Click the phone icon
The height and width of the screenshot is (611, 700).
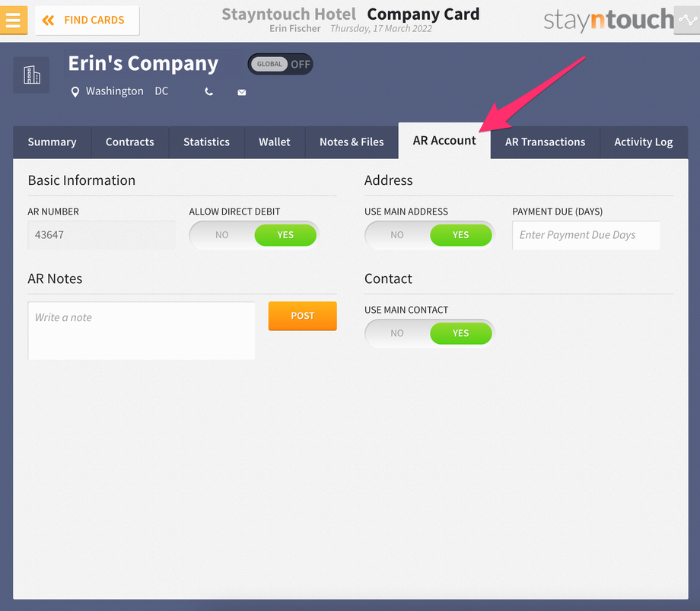pyautogui.click(x=208, y=92)
